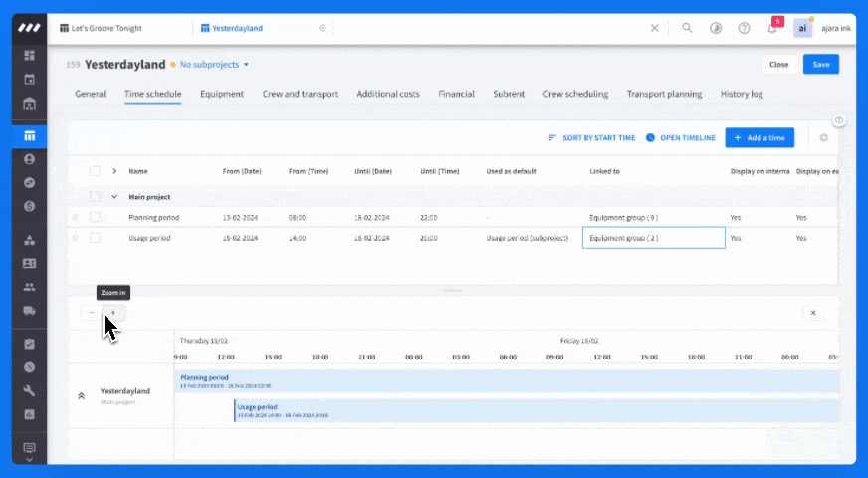Screen dimensions: 868x478
Task: Open the chart reports icon in sidebar
Action: tap(29, 414)
